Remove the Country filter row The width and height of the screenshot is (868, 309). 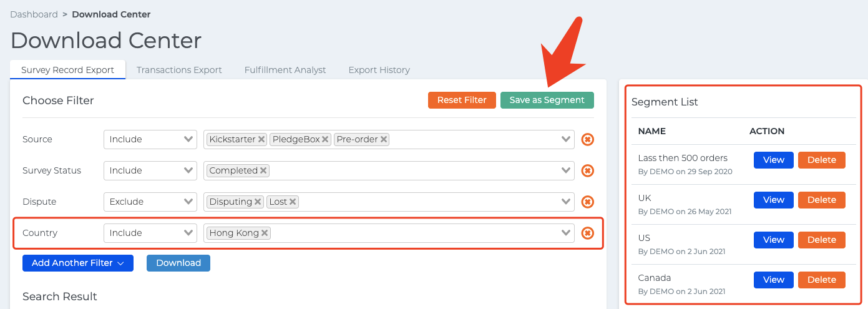point(587,233)
